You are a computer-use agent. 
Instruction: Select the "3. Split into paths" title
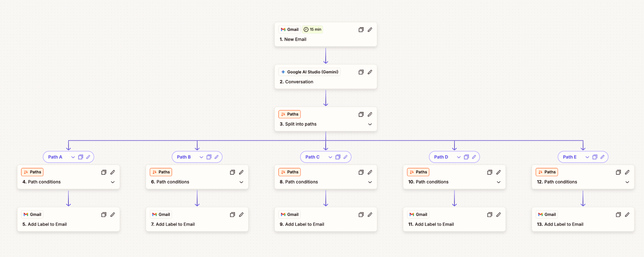(298, 124)
